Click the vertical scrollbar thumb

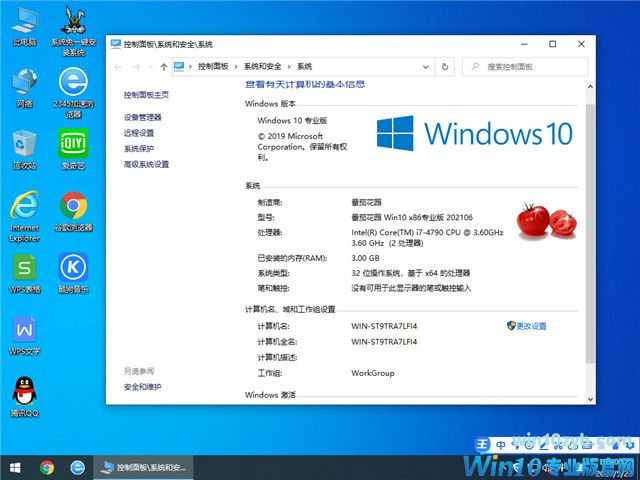pyautogui.click(x=590, y=233)
